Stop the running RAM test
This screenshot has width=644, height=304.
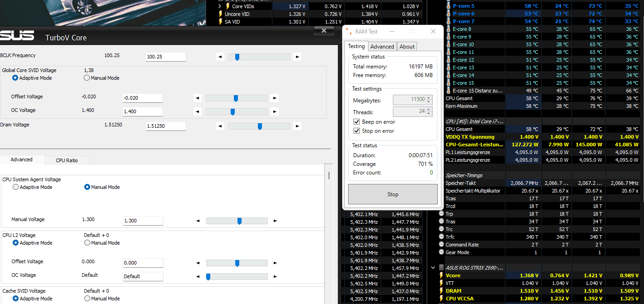tap(393, 194)
